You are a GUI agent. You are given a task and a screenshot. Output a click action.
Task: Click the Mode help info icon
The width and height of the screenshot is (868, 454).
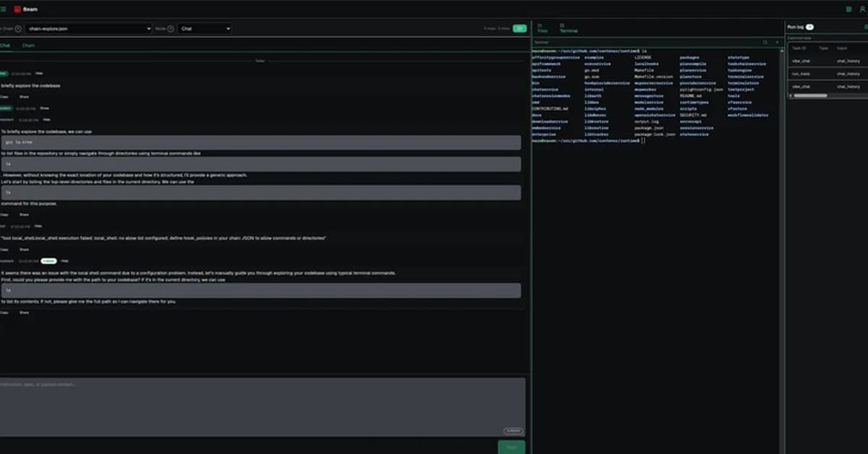click(171, 29)
